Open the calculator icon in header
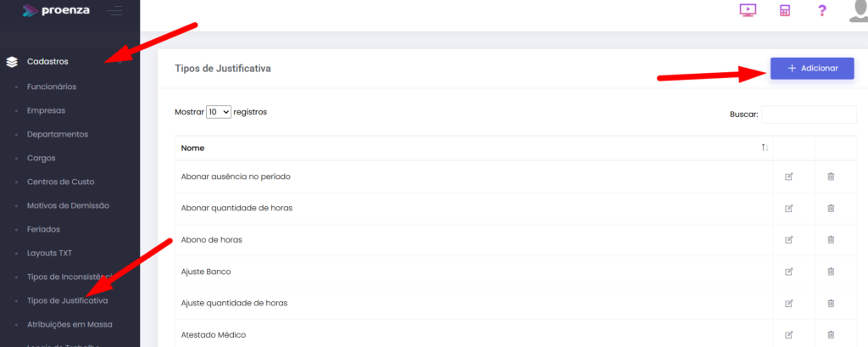868x347 pixels. [x=785, y=11]
